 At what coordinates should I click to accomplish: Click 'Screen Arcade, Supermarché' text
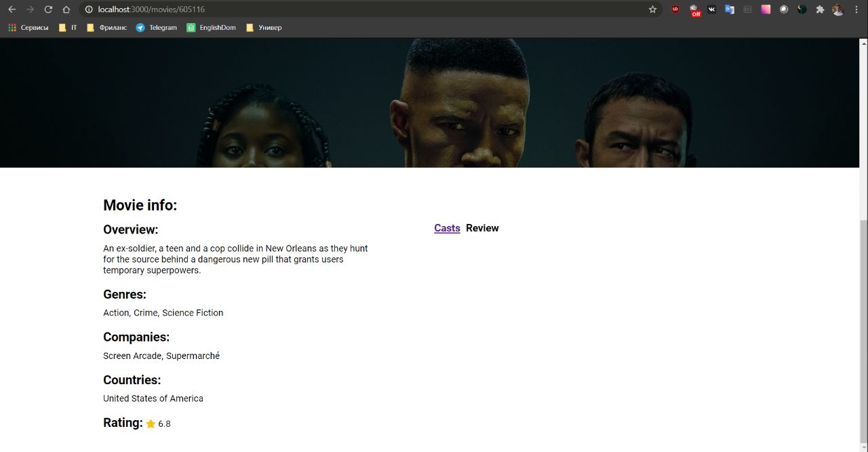[161, 356]
